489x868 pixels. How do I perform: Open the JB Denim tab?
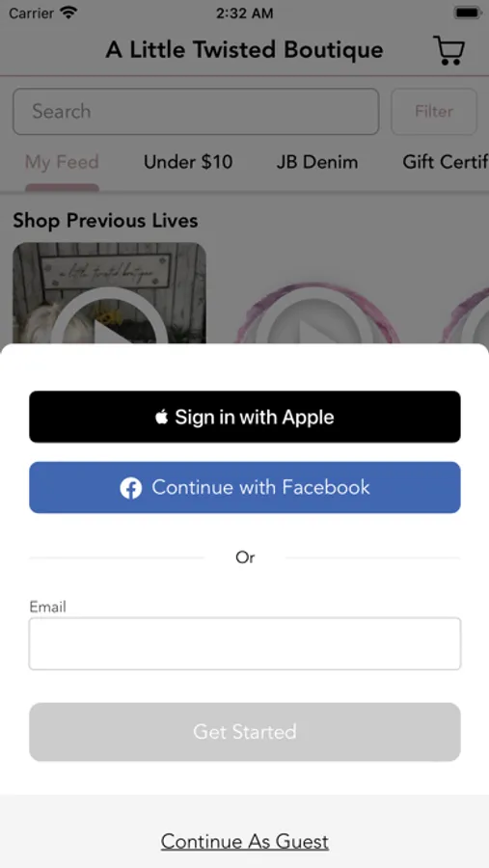317,162
